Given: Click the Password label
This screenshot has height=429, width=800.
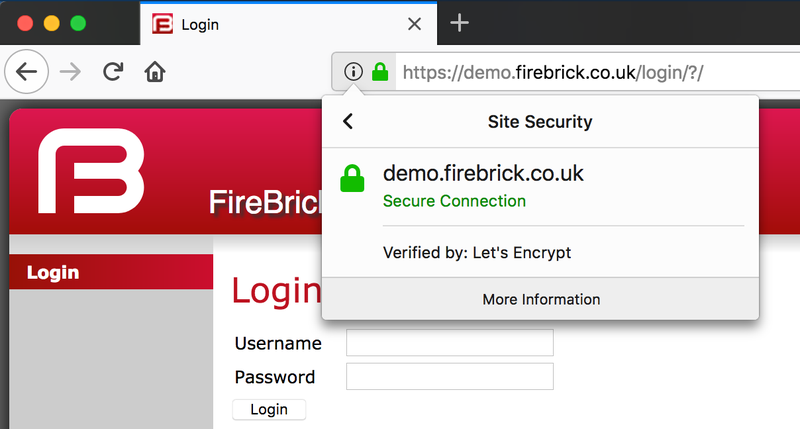Looking at the screenshot, I should coord(274,377).
